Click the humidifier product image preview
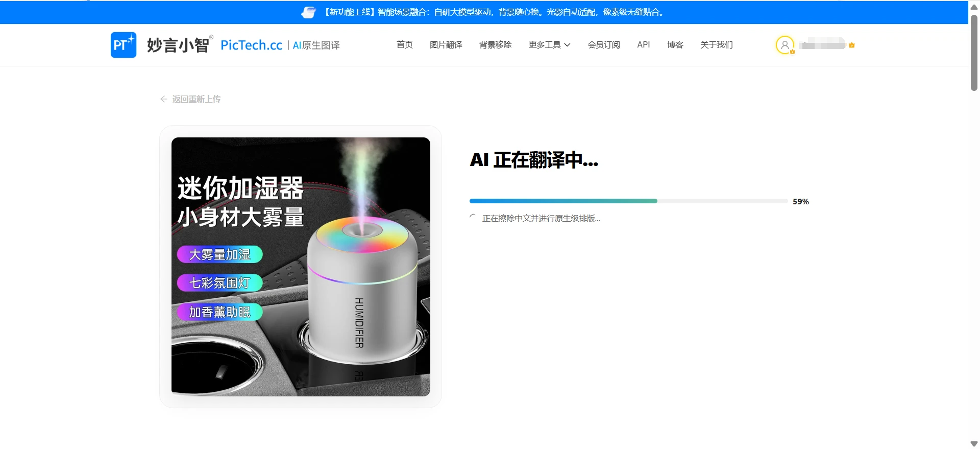This screenshot has height=449, width=980. coord(301,267)
